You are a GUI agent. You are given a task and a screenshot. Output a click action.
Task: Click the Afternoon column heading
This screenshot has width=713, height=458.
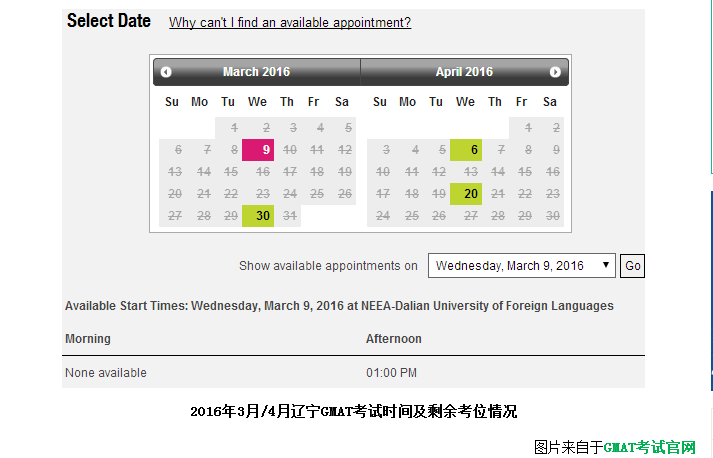pos(394,339)
